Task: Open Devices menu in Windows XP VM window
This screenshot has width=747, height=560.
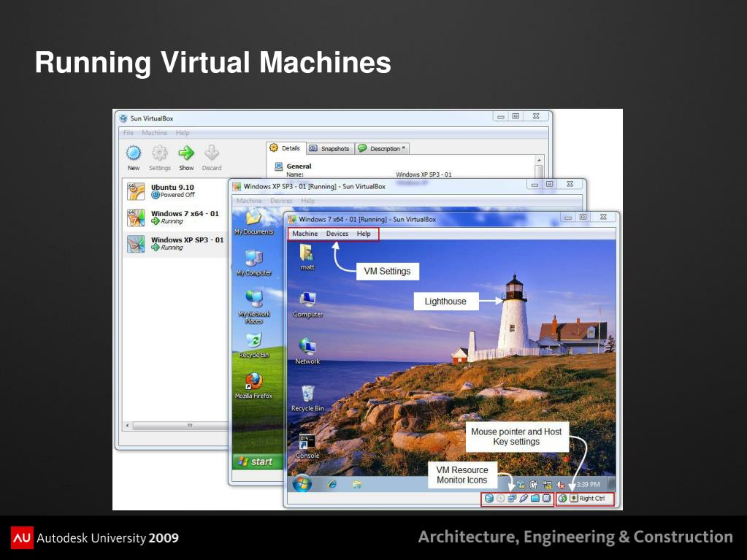Action: (281, 201)
